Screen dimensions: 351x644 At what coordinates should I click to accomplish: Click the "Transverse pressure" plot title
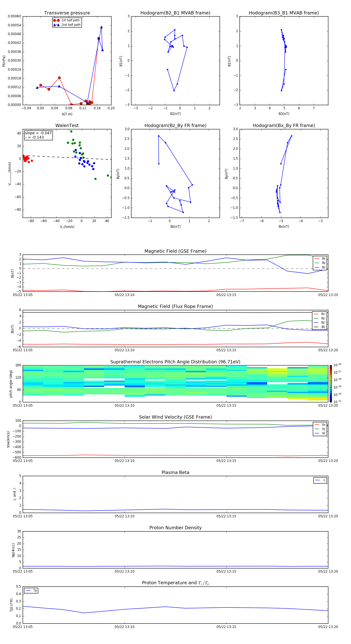tap(67, 13)
